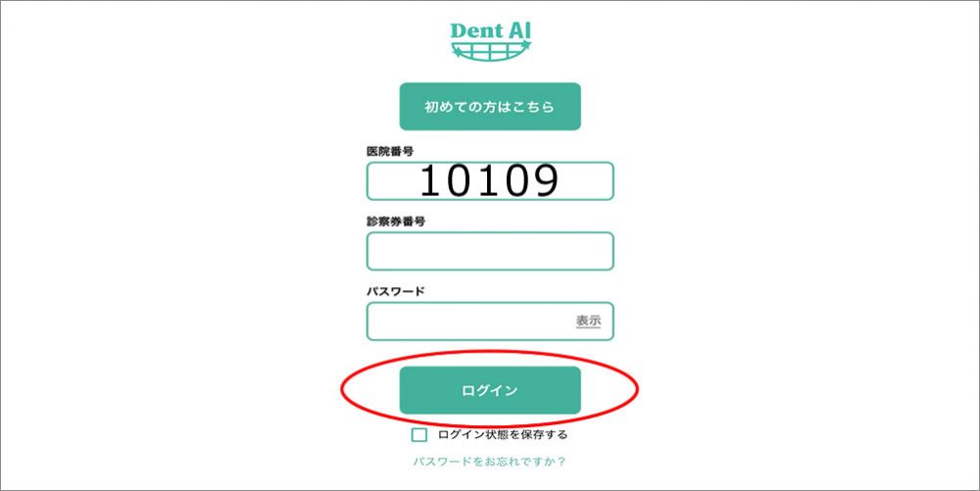Click the ログイン状態を保存する label text
Image resolution: width=980 pixels, height=491 pixels.
[503, 435]
